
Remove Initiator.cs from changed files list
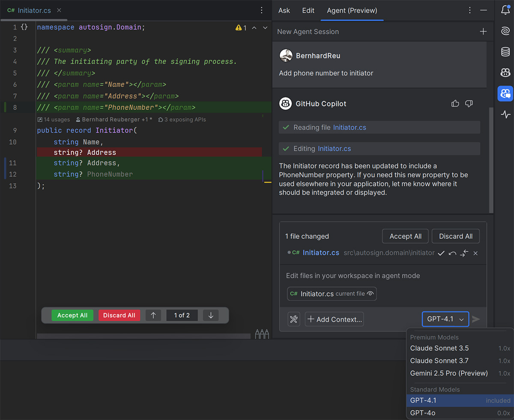(x=475, y=253)
